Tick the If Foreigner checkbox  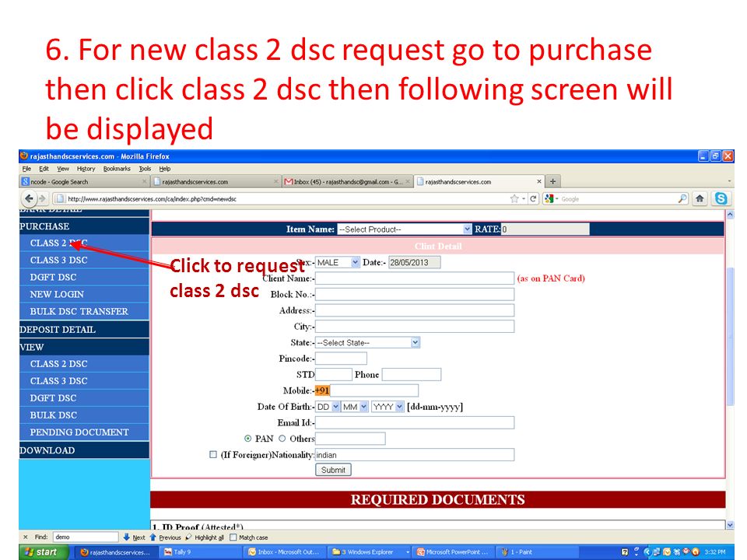(x=213, y=455)
